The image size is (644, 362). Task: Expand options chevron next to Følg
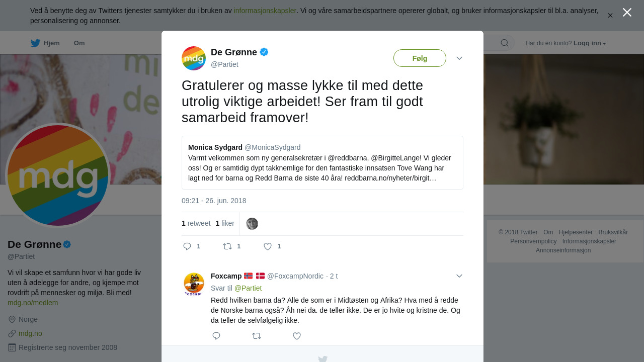click(459, 58)
